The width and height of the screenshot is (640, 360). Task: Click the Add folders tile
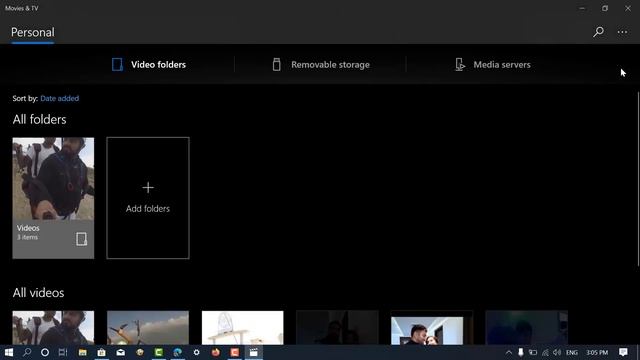point(148,198)
